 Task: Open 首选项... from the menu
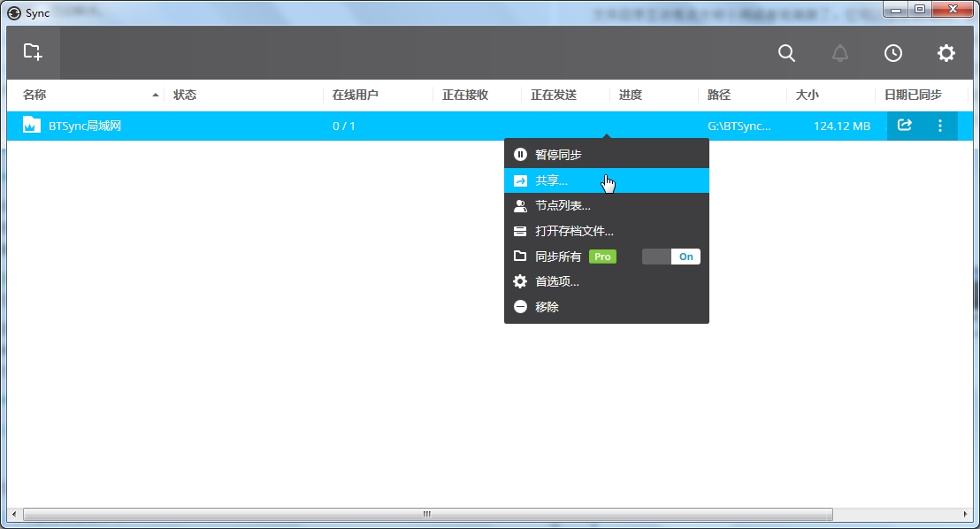point(606,281)
